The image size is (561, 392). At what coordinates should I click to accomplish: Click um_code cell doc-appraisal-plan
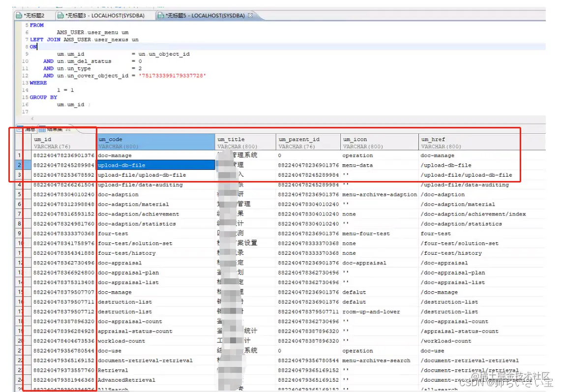pyautogui.click(x=156, y=273)
